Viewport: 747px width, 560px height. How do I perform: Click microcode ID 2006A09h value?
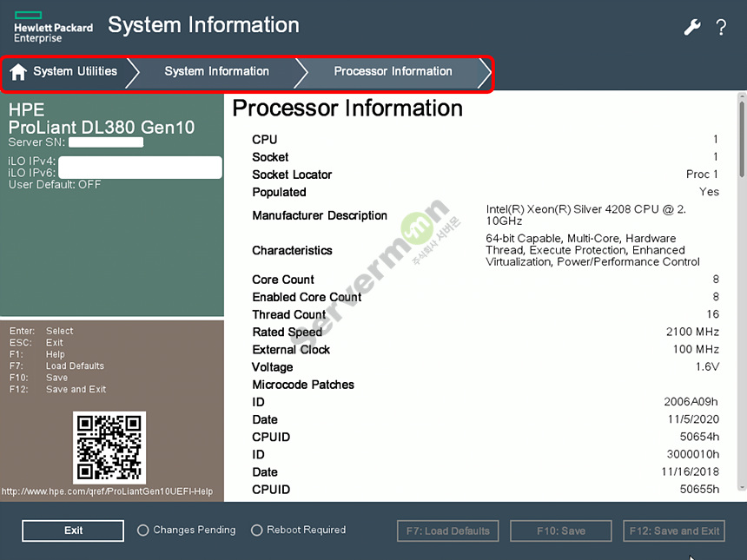click(691, 402)
